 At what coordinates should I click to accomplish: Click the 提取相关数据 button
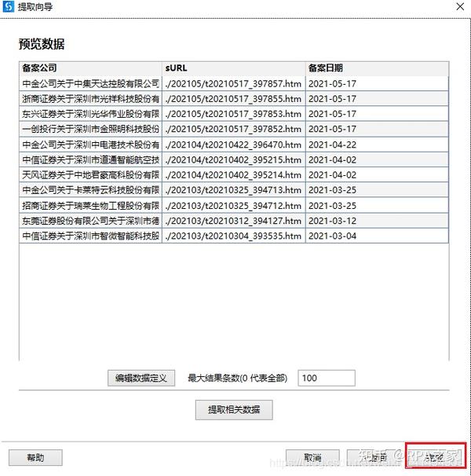click(234, 410)
